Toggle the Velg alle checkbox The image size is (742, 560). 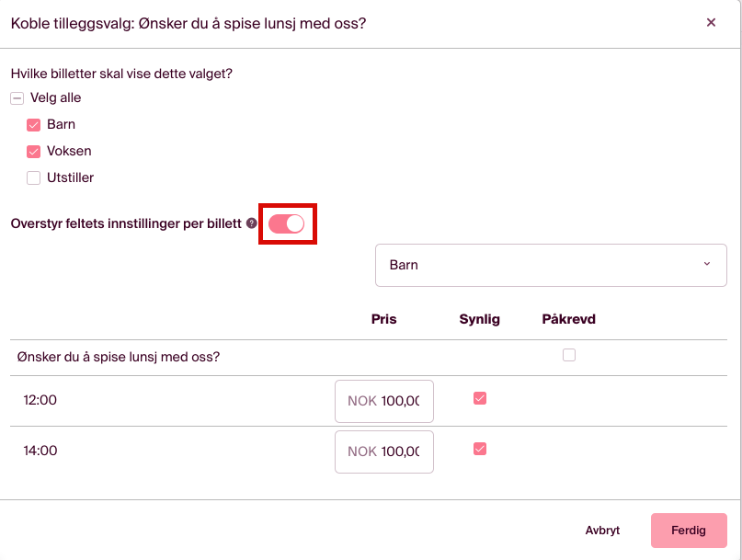(x=17, y=98)
